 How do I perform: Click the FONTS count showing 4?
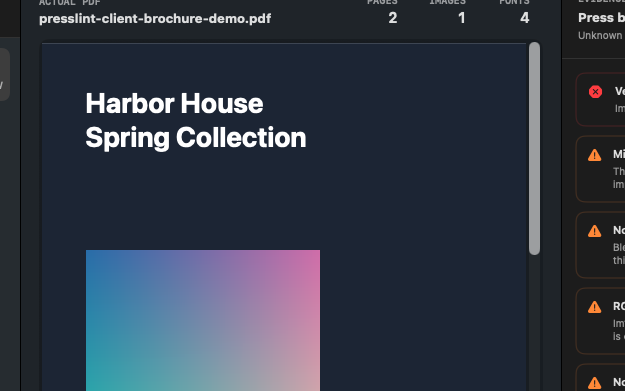(x=525, y=18)
